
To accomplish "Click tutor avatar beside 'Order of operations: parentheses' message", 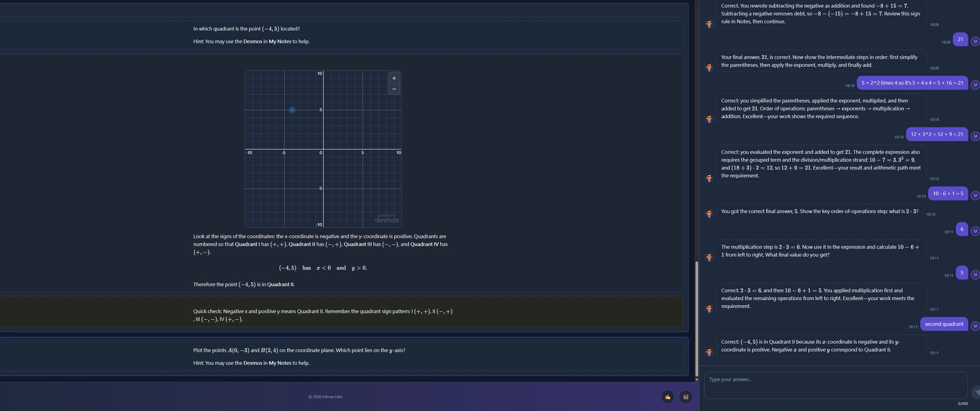I will (x=709, y=118).
